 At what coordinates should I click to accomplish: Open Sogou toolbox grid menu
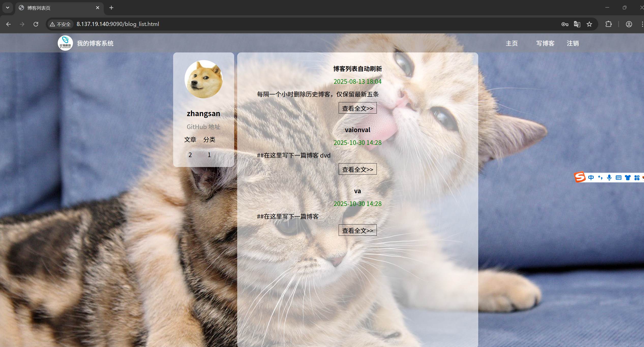point(637,177)
